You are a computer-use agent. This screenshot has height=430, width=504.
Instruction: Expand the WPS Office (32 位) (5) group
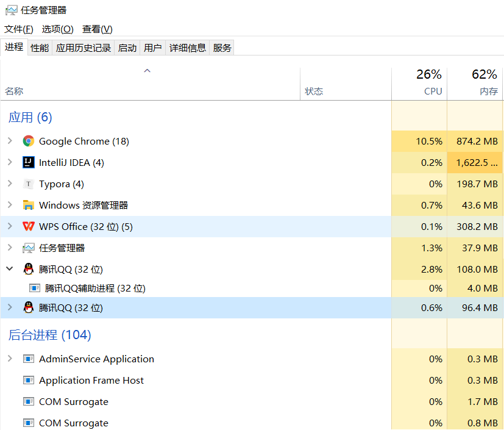click(10, 226)
